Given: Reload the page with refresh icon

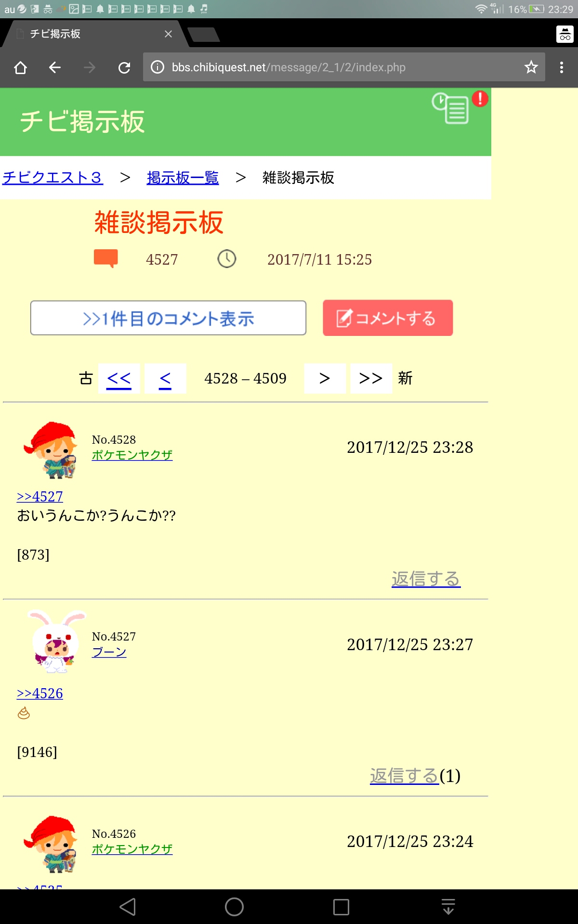Looking at the screenshot, I should (124, 67).
